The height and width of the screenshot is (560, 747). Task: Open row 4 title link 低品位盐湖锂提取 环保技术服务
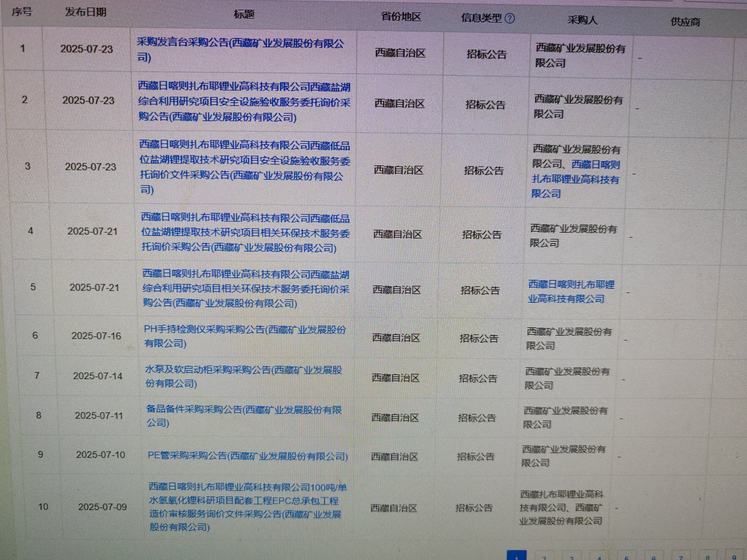click(x=245, y=233)
